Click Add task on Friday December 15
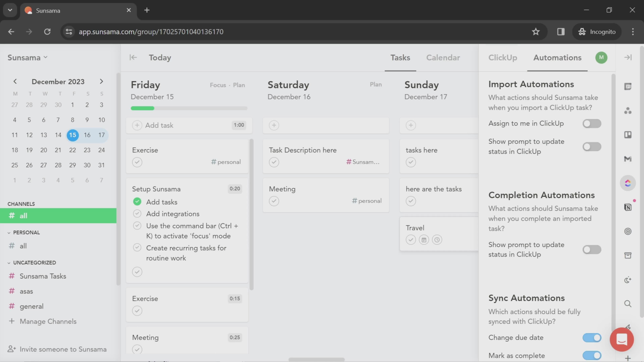Viewport: 644px width, 362px height. click(159, 125)
